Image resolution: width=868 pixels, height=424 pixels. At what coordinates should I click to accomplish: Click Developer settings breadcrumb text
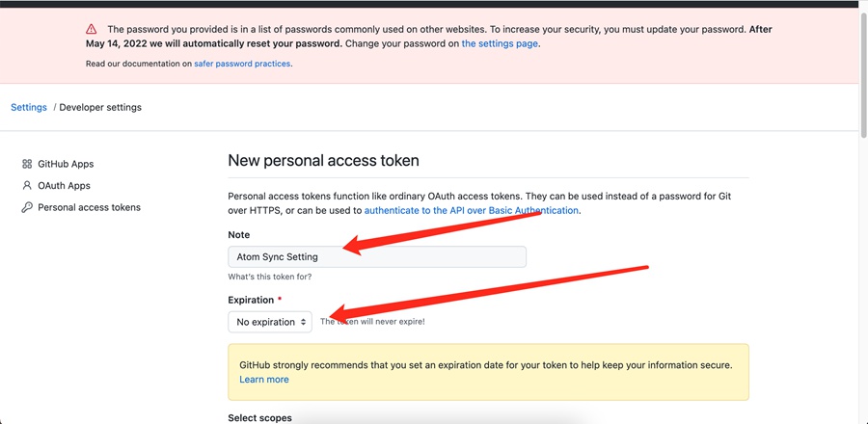[100, 107]
